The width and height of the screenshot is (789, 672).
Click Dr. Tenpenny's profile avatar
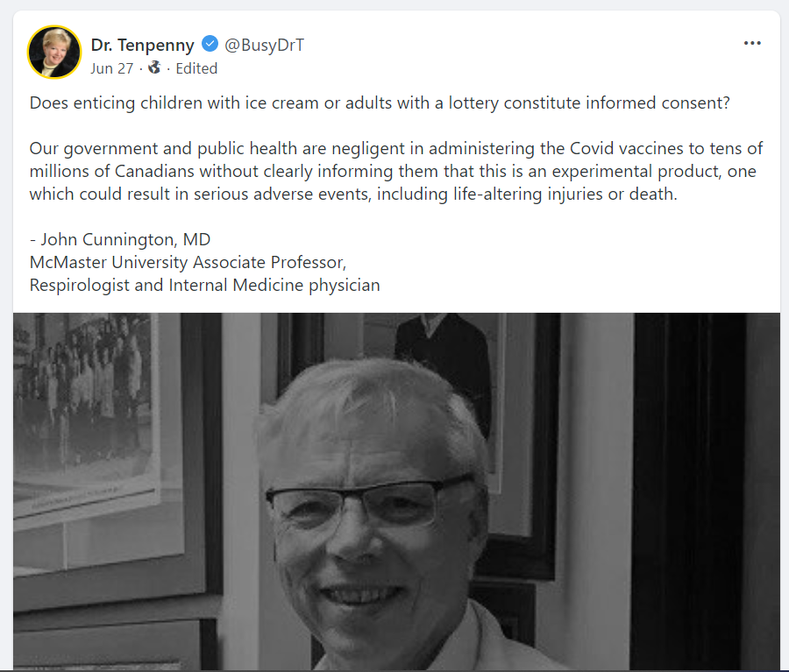pos(54,53)
